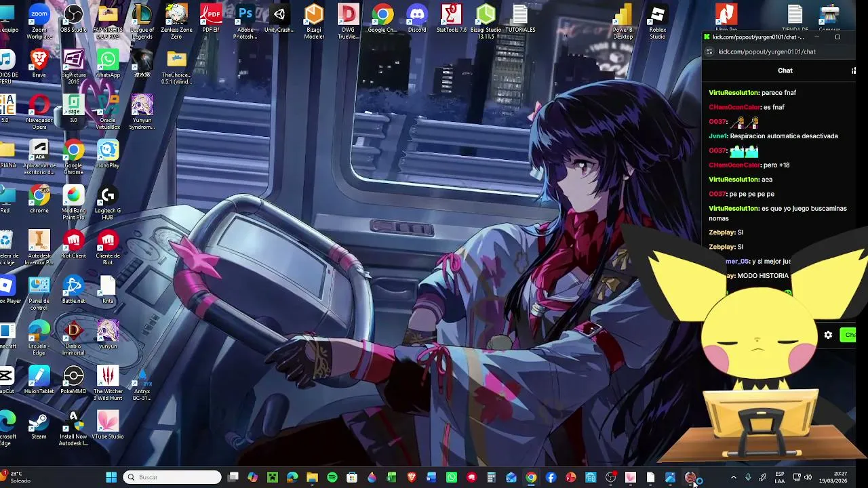Launch VTube Studio from the desktop

point(108,426)
